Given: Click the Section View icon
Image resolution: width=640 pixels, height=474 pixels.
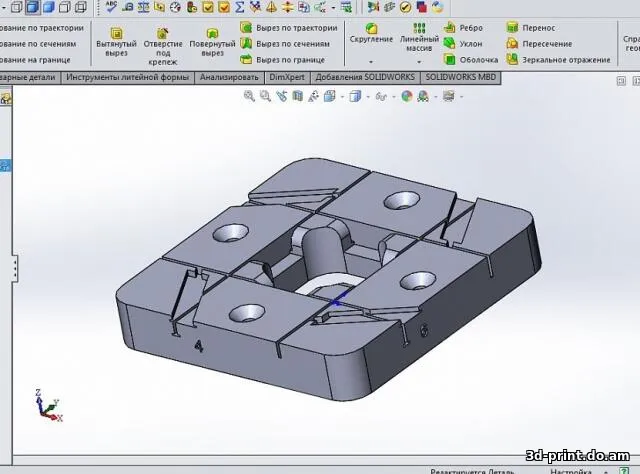Looking at the screenshot, I should point(298,96).
